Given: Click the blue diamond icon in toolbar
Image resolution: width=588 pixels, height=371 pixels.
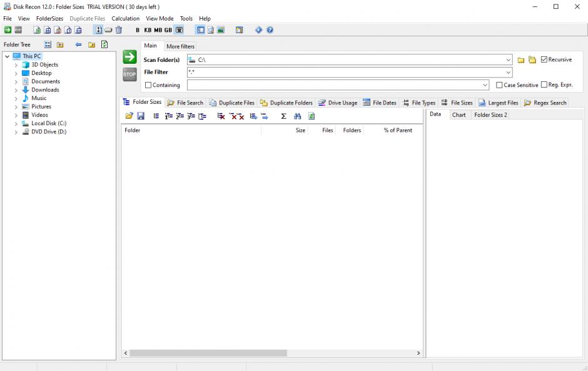Looking at the screenshot, I should [x=259, y=30].
